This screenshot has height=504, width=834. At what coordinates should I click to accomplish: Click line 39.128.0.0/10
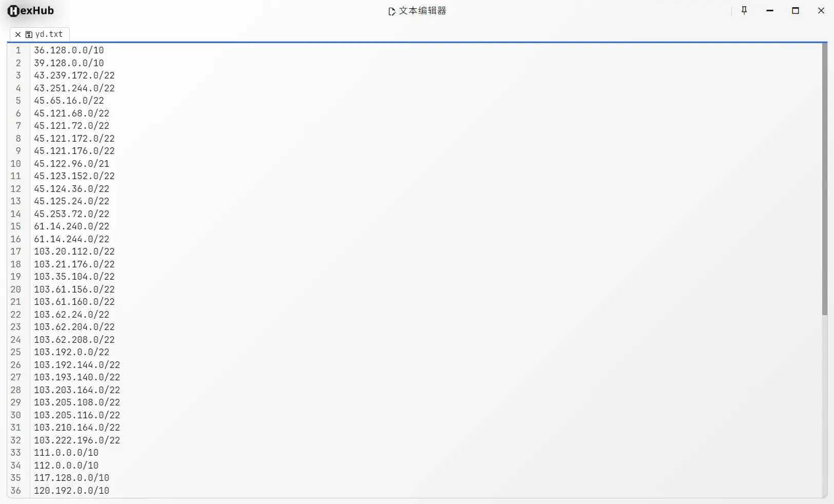[x=69, y=63]
